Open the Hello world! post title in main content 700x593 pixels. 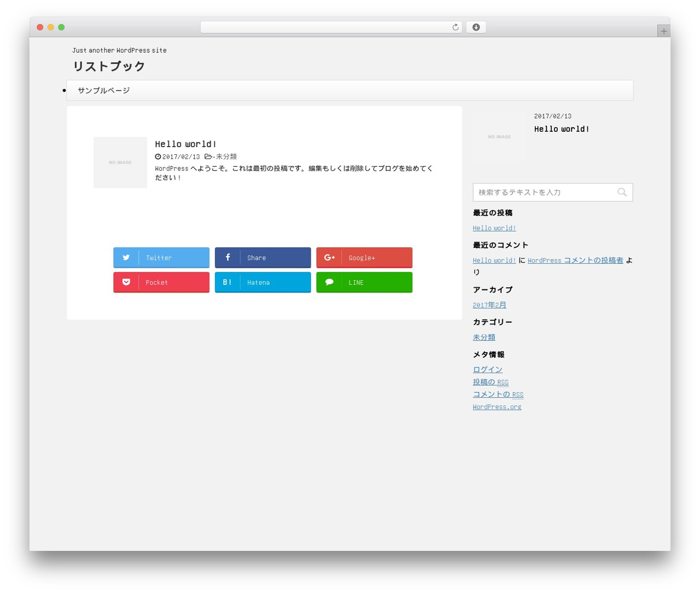185,144
